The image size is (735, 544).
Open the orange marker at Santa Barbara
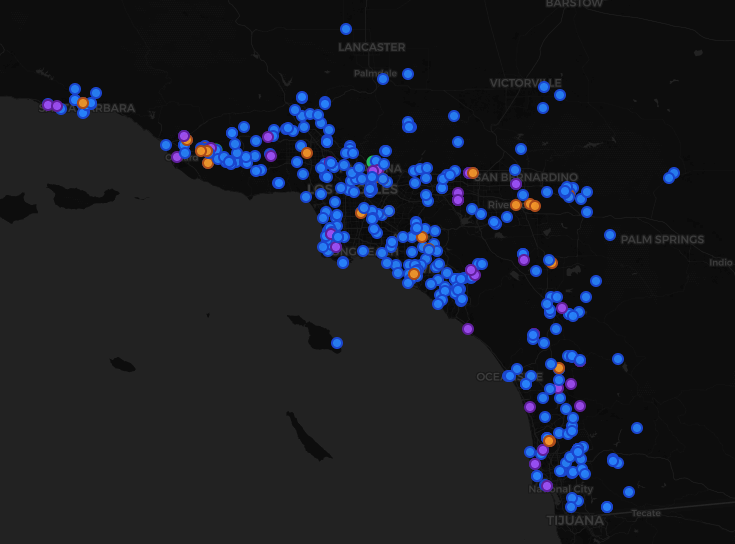point(83,103)
